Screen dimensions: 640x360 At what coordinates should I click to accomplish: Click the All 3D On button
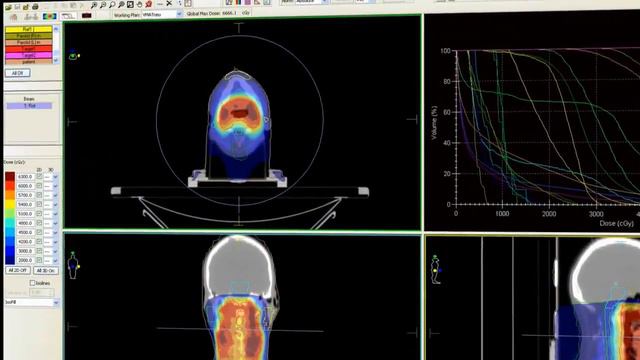46,271
